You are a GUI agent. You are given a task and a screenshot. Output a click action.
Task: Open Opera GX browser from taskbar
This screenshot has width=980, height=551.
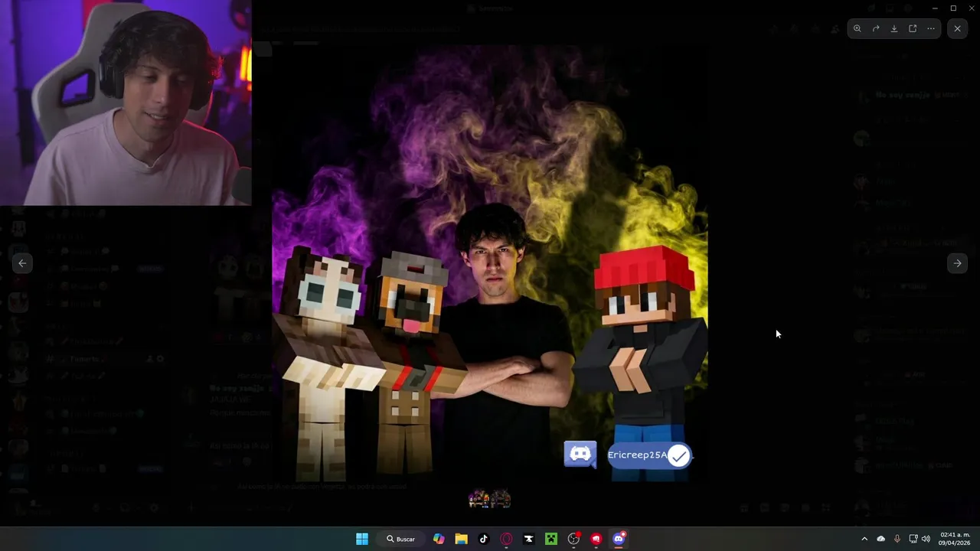(x=506, y=539)
